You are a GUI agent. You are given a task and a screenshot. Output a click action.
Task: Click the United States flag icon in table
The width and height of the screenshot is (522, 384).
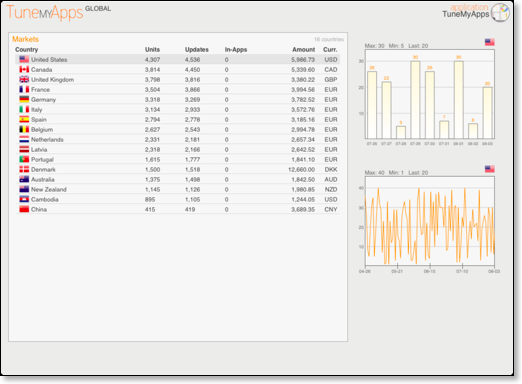pos(24,59)
